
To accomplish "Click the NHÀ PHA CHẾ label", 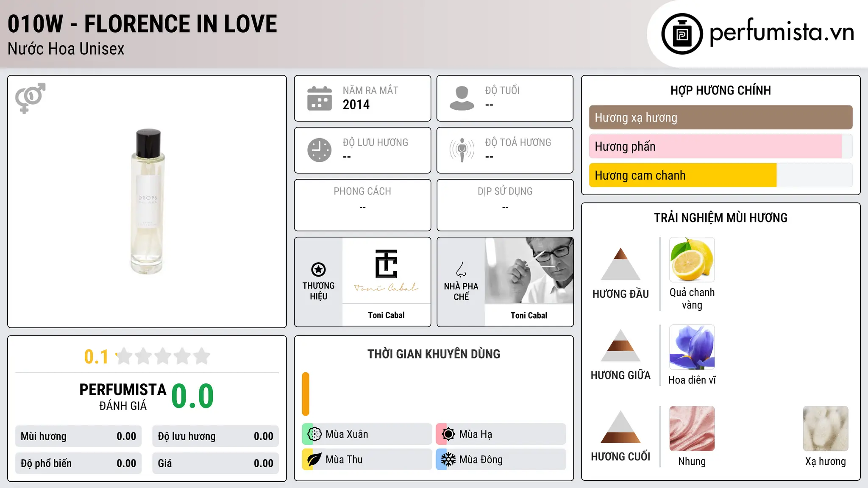I will click(x=461, y=291).
